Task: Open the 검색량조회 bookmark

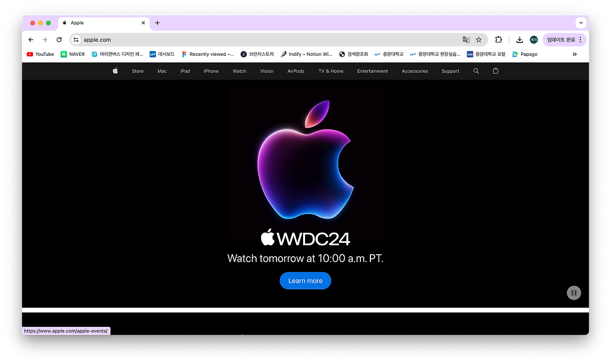Action: pos(354,54)
